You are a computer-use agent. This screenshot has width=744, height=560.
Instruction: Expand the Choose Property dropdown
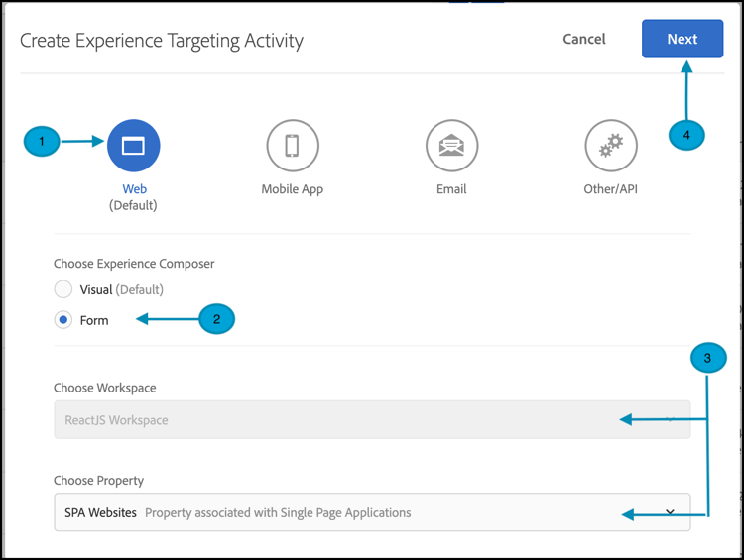coord(371,512)
